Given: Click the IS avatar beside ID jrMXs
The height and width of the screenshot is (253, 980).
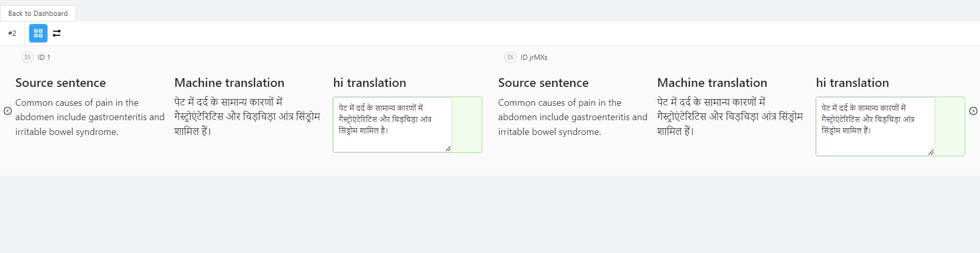Looking at the screenshot, I should tap(510, 57).
